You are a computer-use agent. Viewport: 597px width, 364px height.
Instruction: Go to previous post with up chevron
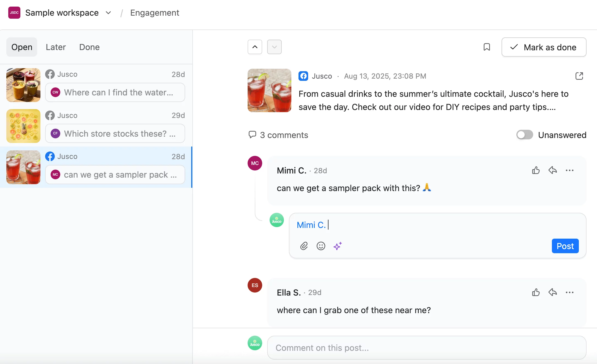click(x=255, y=47)
